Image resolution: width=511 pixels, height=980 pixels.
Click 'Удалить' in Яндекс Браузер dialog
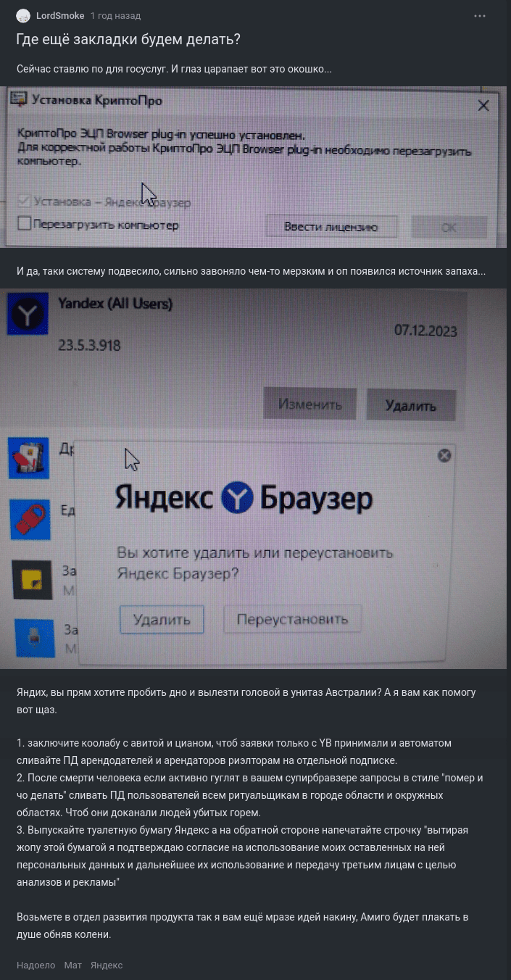click(x=162, y=620)
